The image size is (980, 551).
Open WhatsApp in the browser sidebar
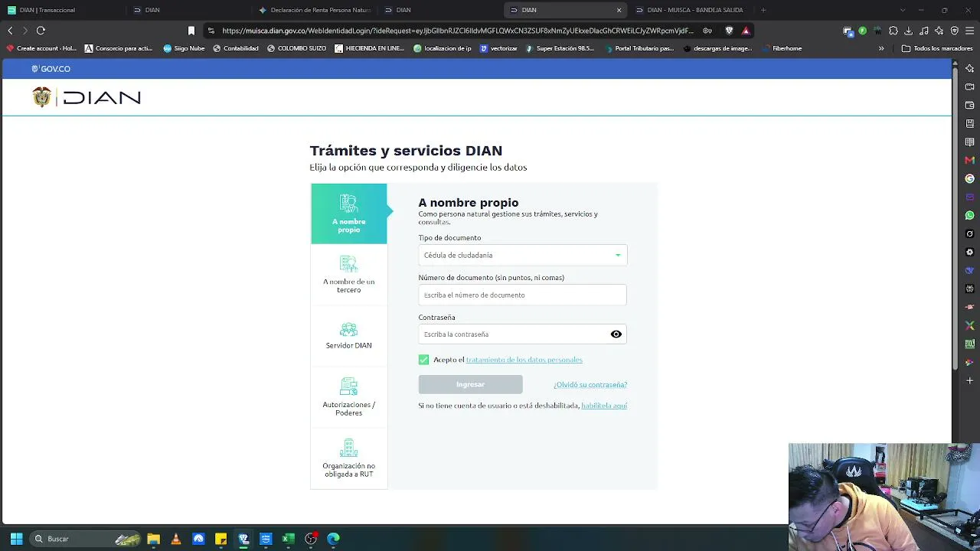click(x=970, y=215)
